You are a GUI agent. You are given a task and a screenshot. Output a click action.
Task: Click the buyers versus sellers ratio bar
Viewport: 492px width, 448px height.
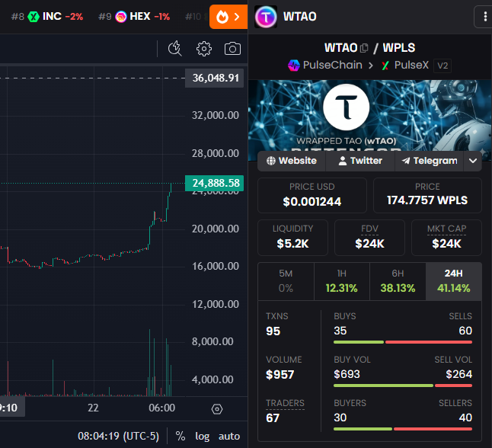pyautogui.click(x=403, y=429)
